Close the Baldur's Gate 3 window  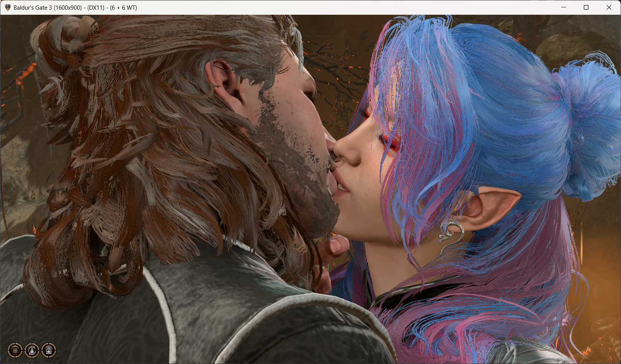[609, 7]
